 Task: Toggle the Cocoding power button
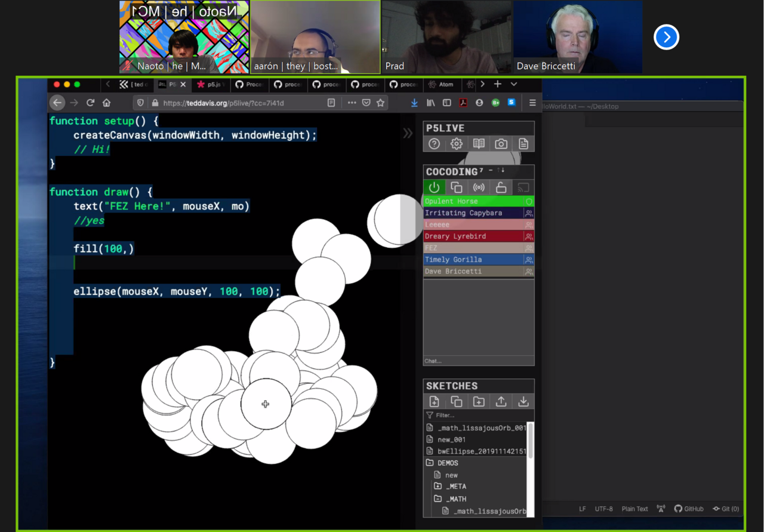tap(434, 187)
